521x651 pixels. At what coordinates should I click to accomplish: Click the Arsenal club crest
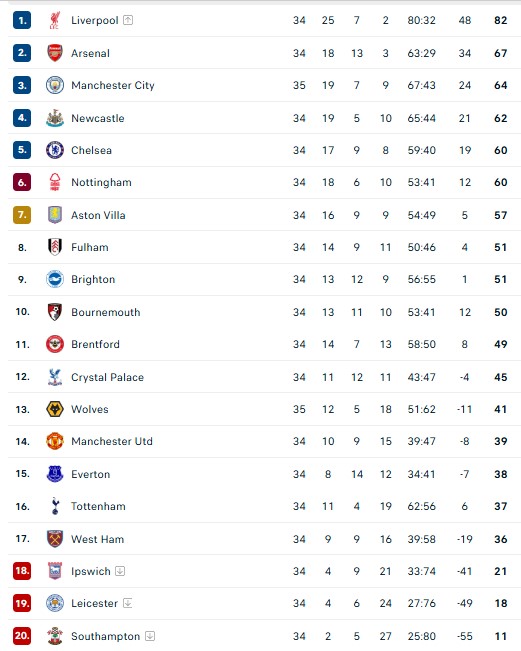pyautogui.click(x=54, y=53)
